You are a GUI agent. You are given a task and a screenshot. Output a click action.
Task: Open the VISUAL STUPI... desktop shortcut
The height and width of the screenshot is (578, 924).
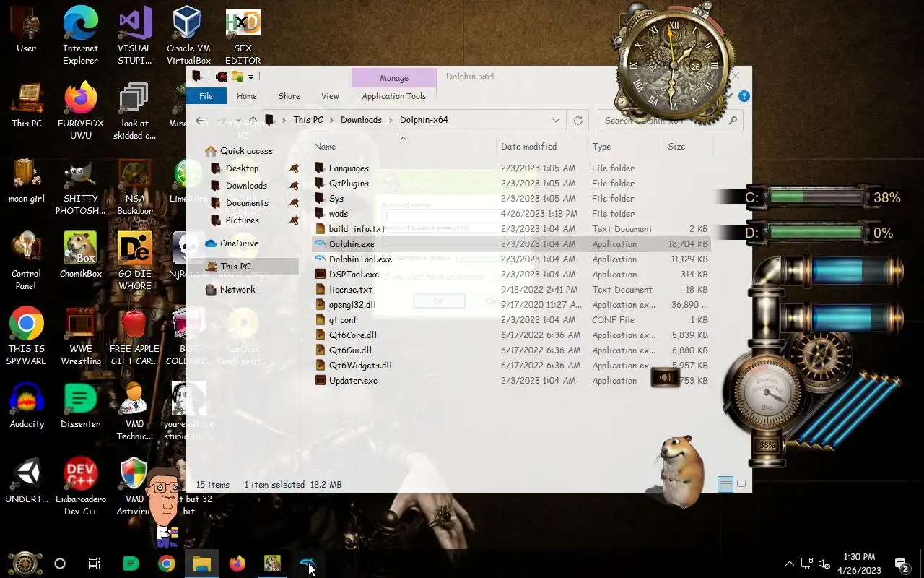coord(134,36)
